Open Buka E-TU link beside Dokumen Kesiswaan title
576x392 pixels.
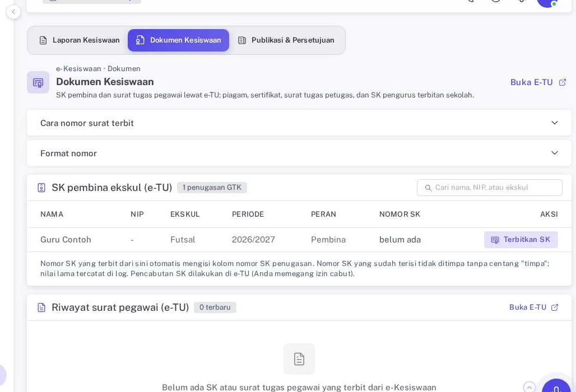coord(538,82)
